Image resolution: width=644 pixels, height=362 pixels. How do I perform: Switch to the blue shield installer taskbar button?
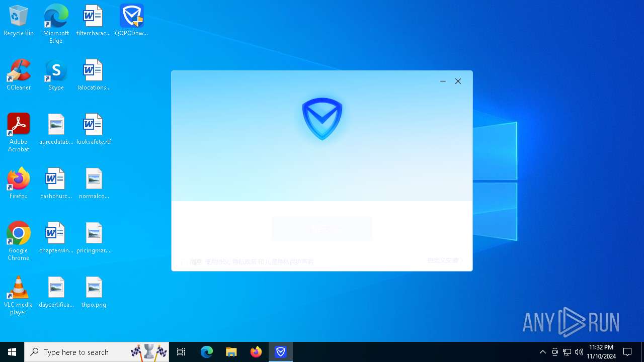[x=281, y=352]
